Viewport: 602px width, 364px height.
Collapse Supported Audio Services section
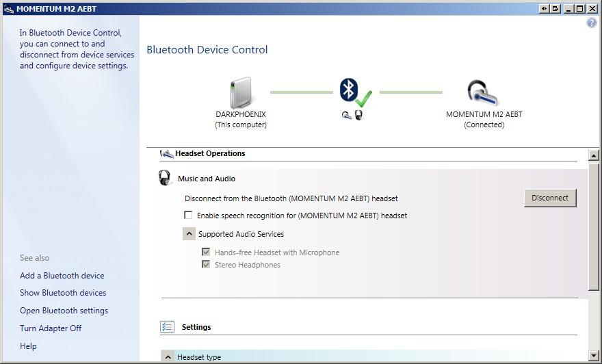point(189,233)
